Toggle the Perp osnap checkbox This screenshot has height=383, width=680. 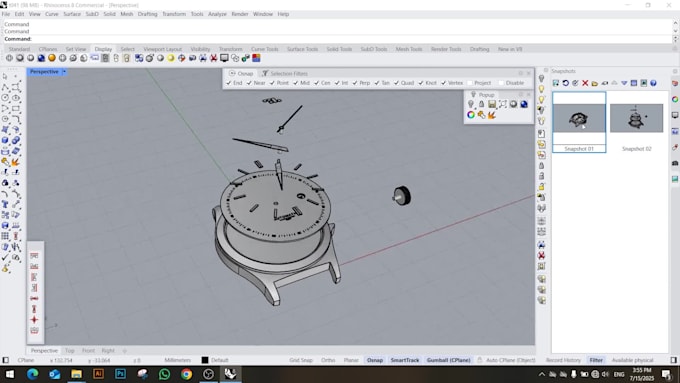pos(355,83)
